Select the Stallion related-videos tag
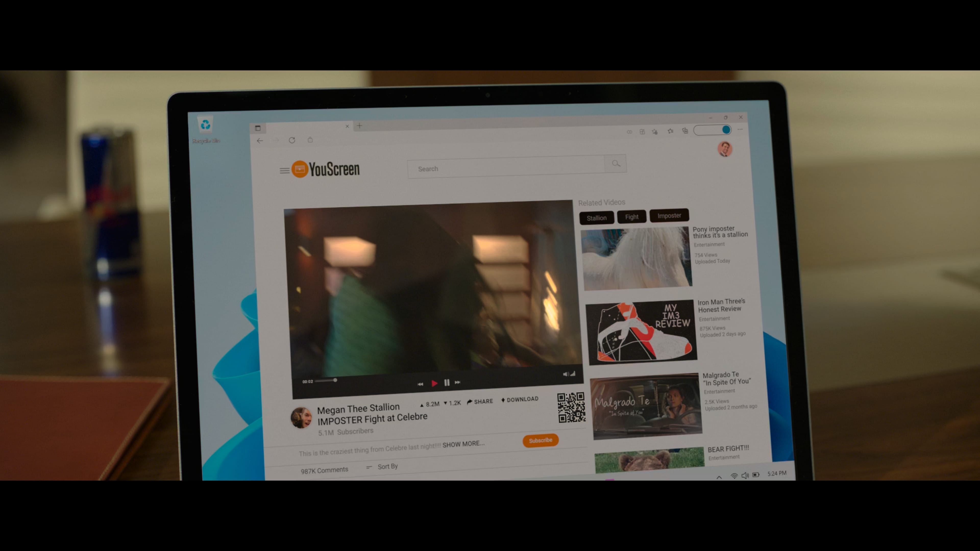 pyautogui.click(x=596, y=218)
